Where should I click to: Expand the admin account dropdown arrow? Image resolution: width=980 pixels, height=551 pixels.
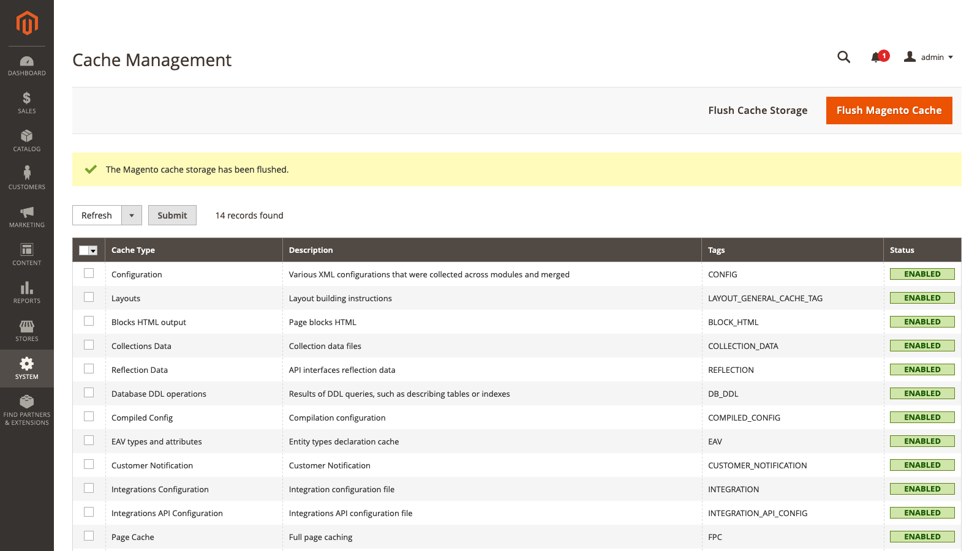coord(951,58)
